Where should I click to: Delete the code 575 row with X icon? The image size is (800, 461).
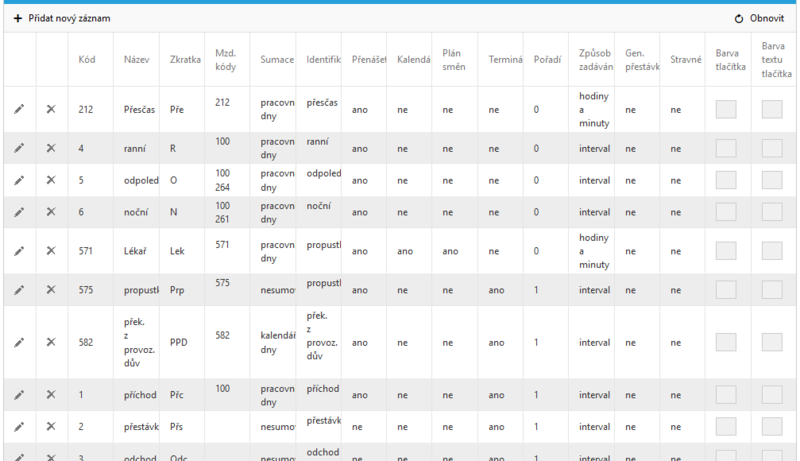pyautogui.click(x=51, y=290)
